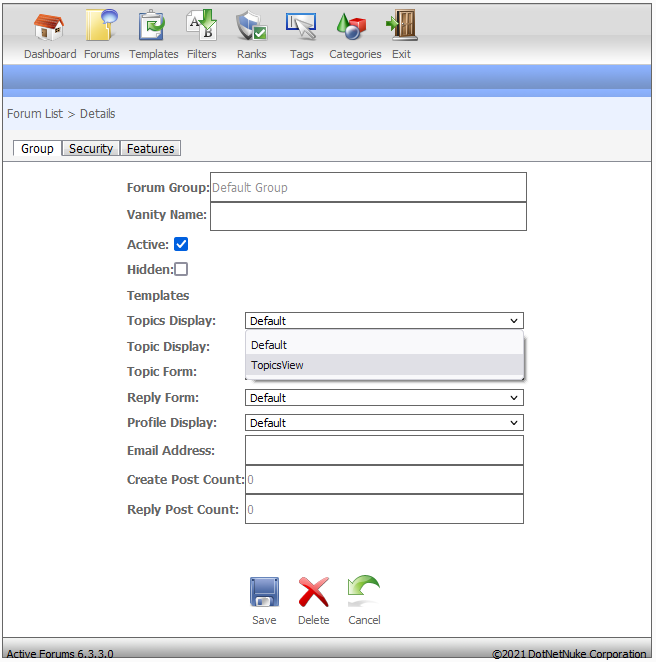The image size is (656, 662).
Task: Open the Tags cursor icon
Action: (x=301, y=26)
